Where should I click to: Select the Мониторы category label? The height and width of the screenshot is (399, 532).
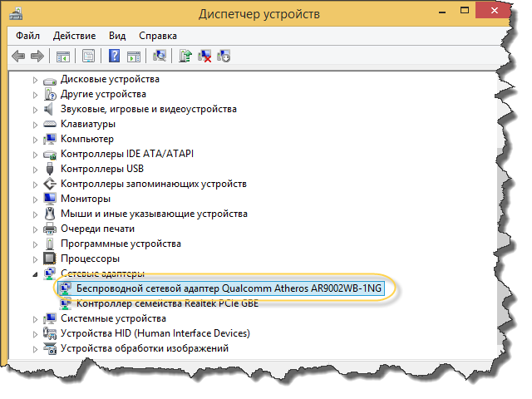point(86,199)
